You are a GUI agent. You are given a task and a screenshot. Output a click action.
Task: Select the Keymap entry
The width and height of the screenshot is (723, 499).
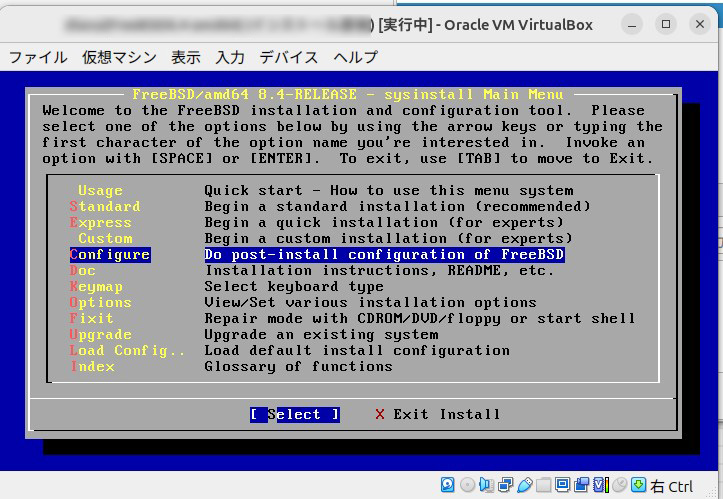coord(96,286)
